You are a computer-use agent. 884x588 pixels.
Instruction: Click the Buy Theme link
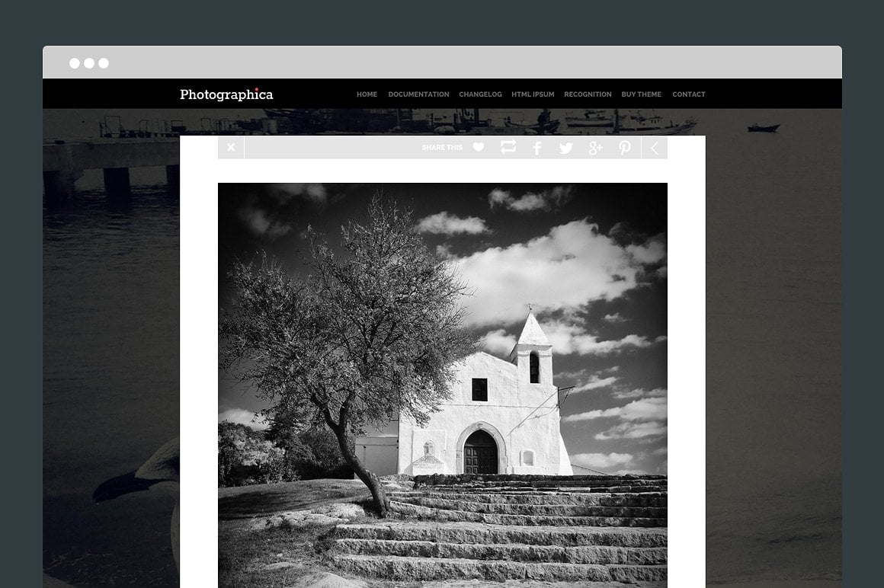[x=642, y=94]
